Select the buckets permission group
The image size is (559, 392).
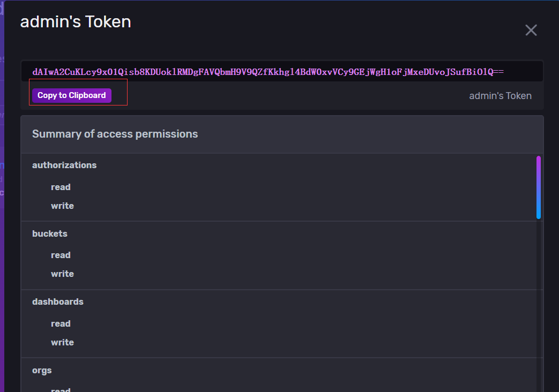coord(50,233)
